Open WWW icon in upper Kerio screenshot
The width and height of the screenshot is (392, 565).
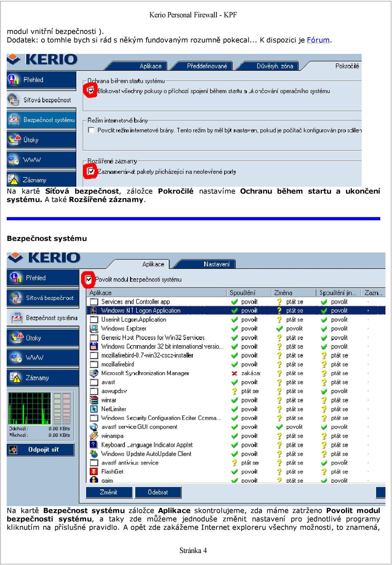[x=13, y=159]
